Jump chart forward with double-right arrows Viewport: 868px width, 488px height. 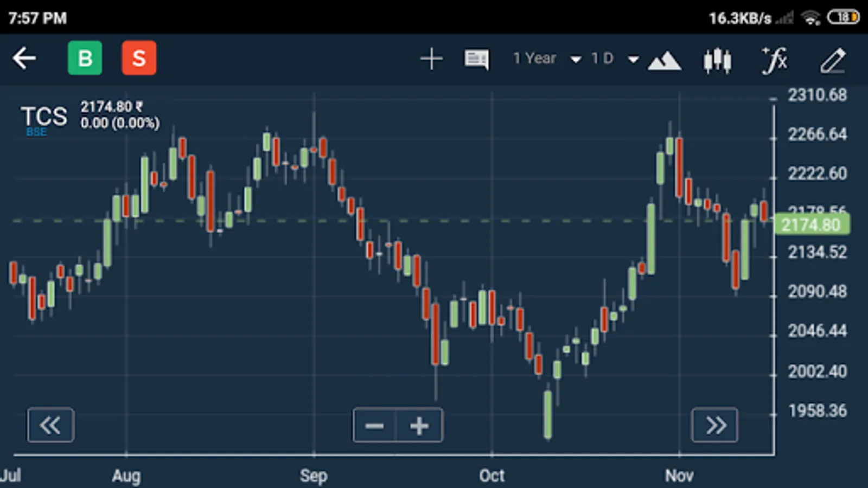tap(715, 425)
